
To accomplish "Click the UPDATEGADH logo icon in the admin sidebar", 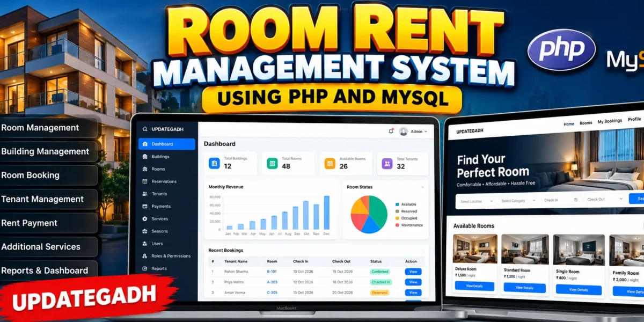I will tap(145, 129).
